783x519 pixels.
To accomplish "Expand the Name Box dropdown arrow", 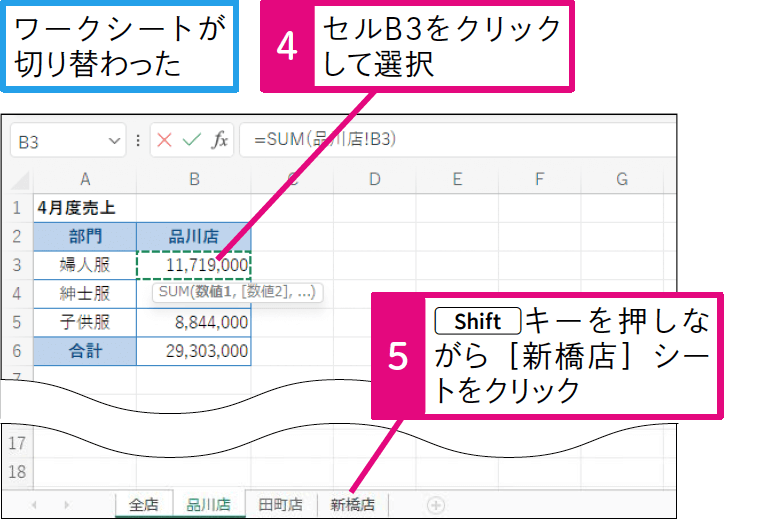I will [114, 141].
